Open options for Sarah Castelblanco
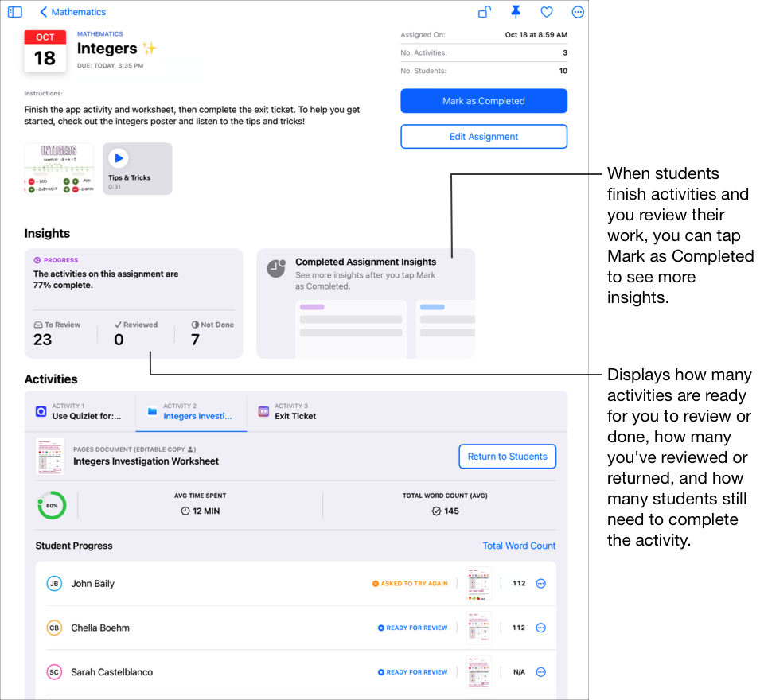The image size is (764, 700). tap(541, 672)
